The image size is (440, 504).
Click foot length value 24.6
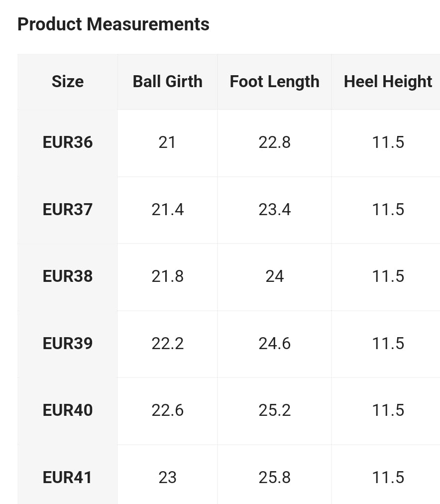[275, 344]
